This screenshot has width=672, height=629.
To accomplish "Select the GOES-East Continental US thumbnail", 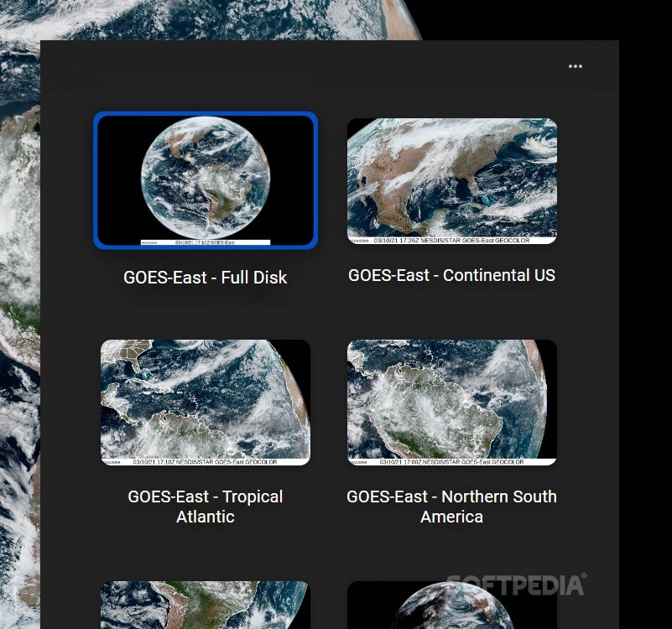I will (x=451, y=181).
